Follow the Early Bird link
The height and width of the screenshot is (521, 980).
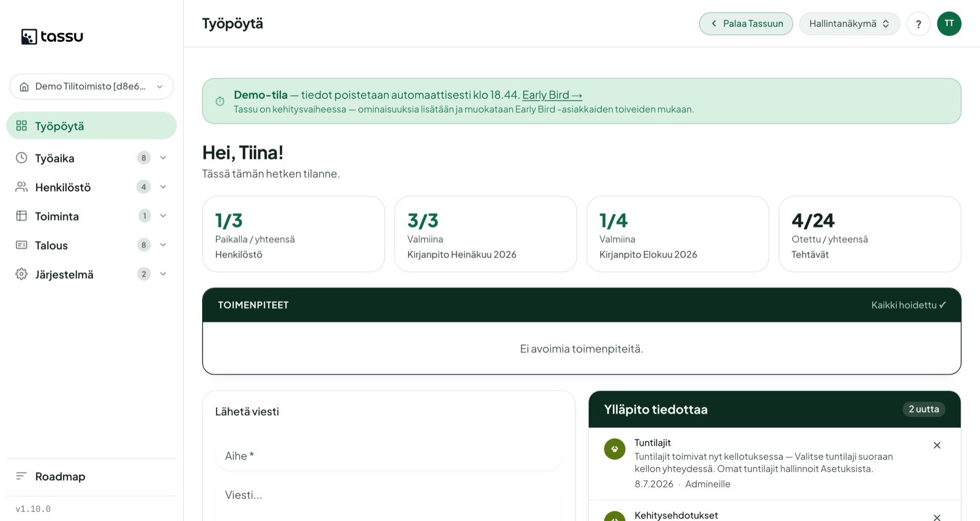pos(552,95)
